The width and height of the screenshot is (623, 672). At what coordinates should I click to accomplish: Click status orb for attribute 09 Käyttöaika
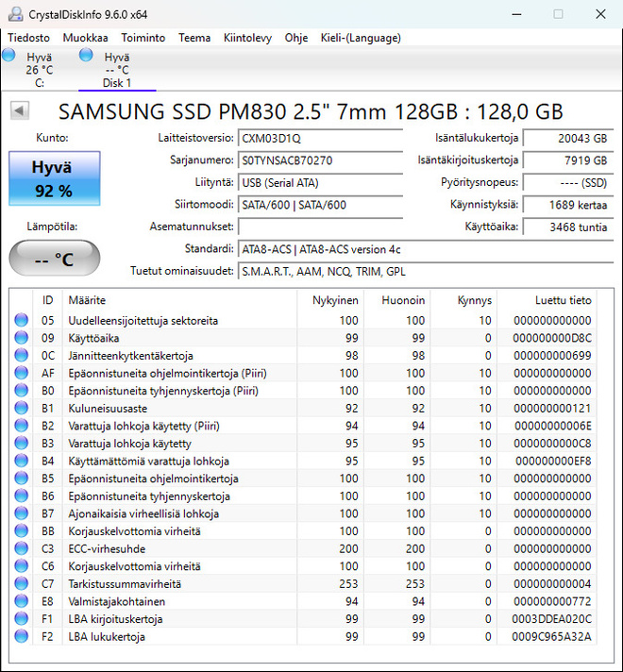(x=21, y=338)
